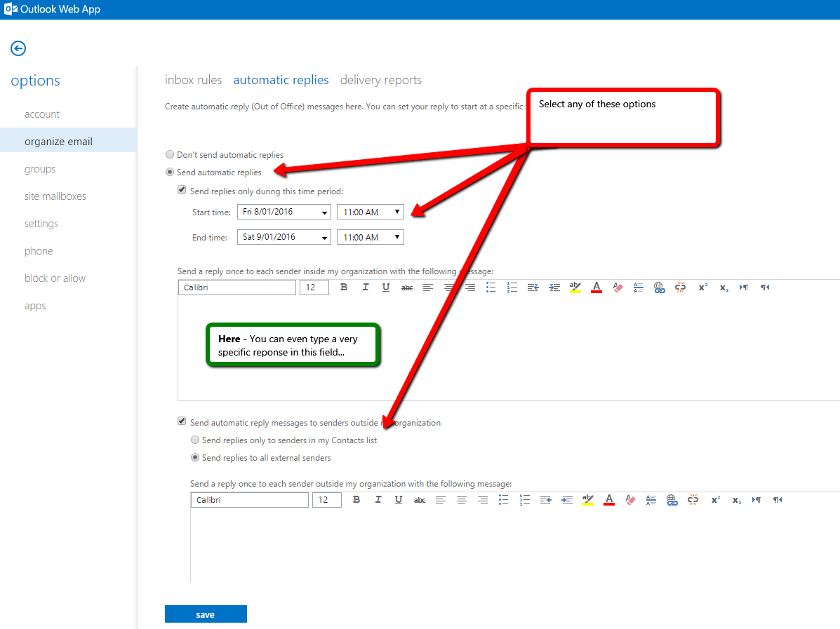Open font size 12 box for outside message
The width and height of the screenshot is (840, 629).
327,500
